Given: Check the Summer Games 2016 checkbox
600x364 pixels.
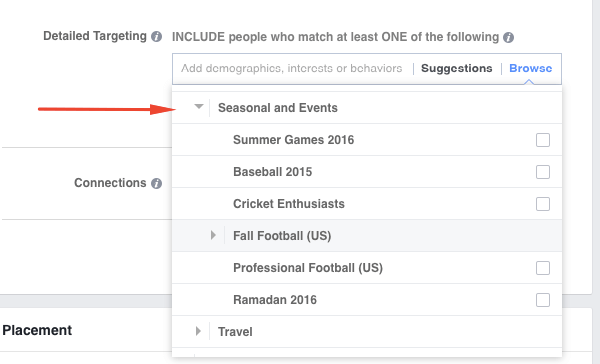Looking at the screenshot, I should click(543, 140).
